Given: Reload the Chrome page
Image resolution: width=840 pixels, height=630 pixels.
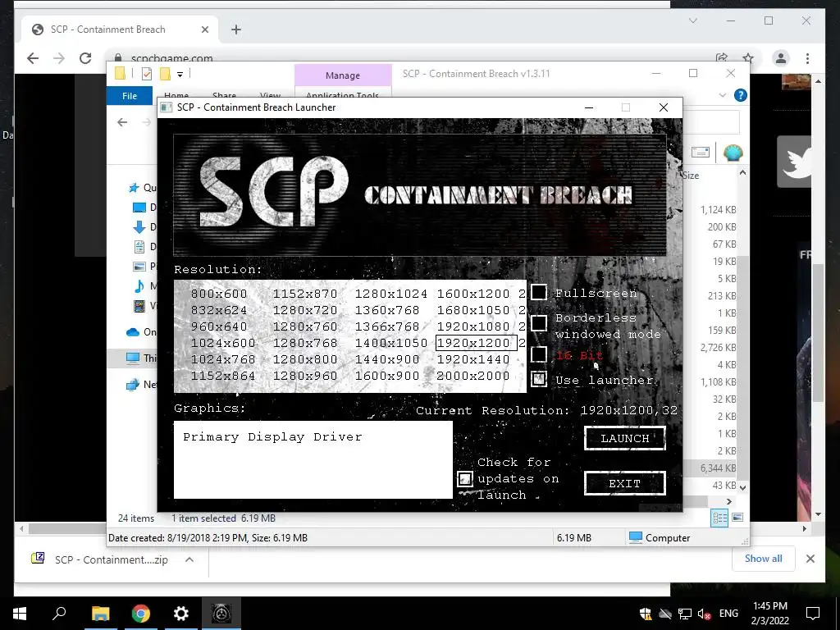Looking at the screenshot, I should tap(85, 58).
